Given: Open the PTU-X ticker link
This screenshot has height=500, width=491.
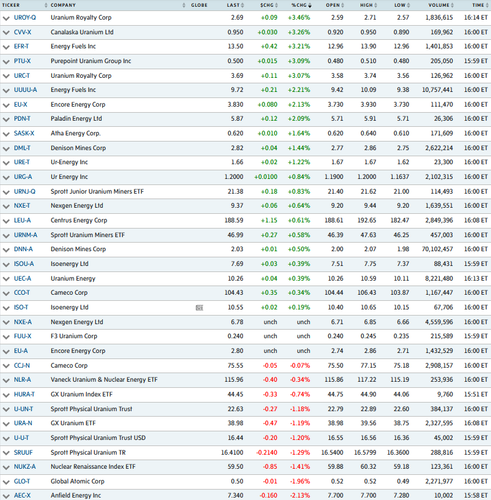Looking at the screenshot, I should click(22, 61).
